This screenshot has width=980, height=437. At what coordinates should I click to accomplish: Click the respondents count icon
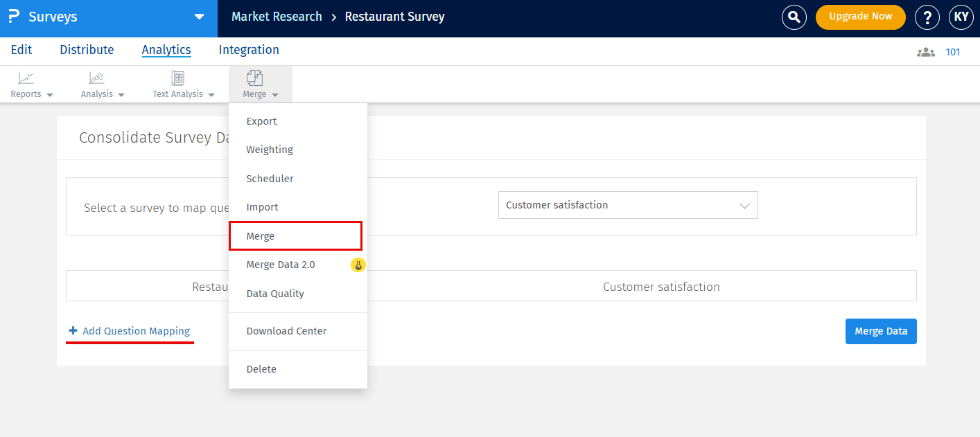tap(925, 51)
